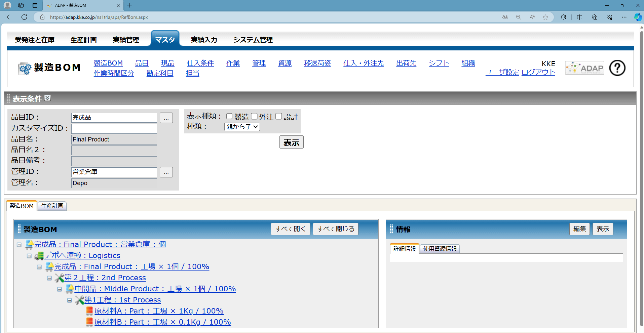Open the 使用資源情報 tab
The image size is (644, 333).
coord(440,249)
